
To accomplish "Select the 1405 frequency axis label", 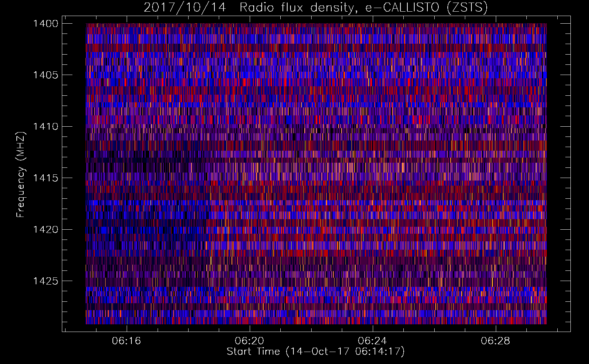I will click(x=46, y=75).
